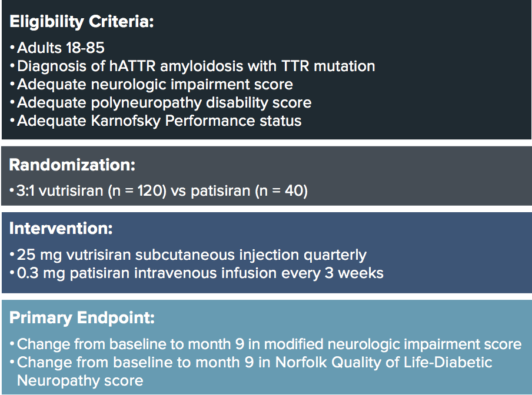Select 25 mg vutrisiran subcutaneous injection line
Screen dimensions: 532x395
point(188,255)
